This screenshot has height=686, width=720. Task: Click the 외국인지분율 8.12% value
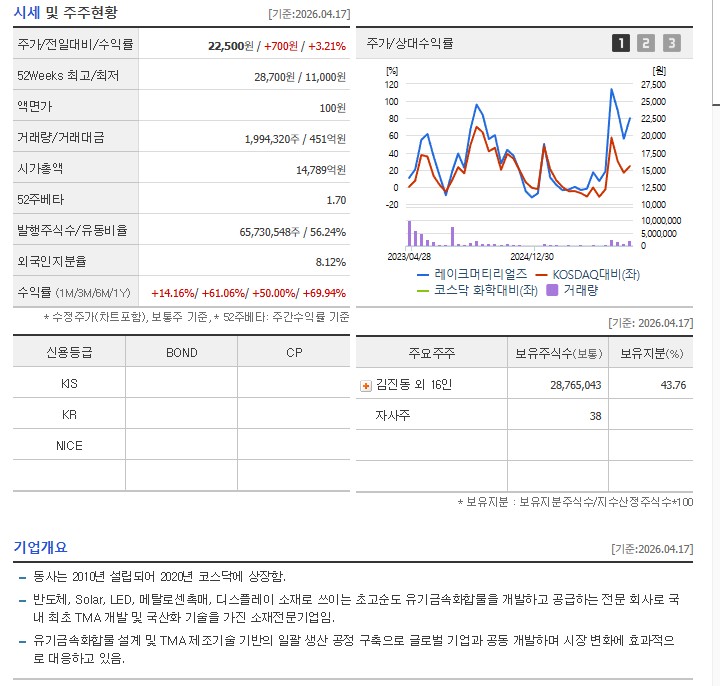tap(331, 262)
